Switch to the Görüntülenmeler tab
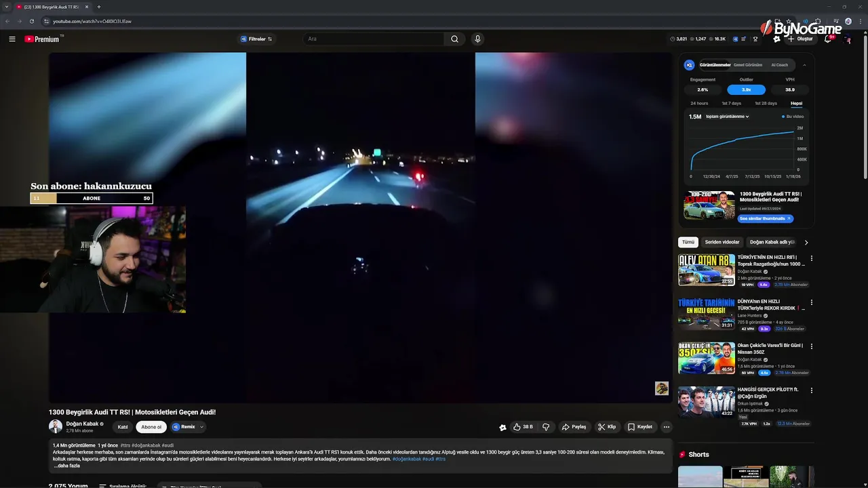Viewport: 868px width, 488px height. coord(715,65)
